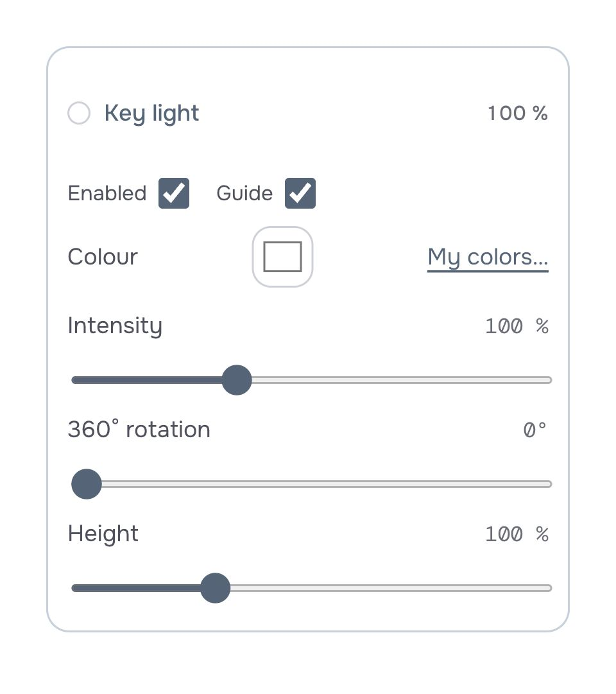Click the filled Intensity track left of handle
This screenshot has height=694, width=616.
tap(147, 380)
